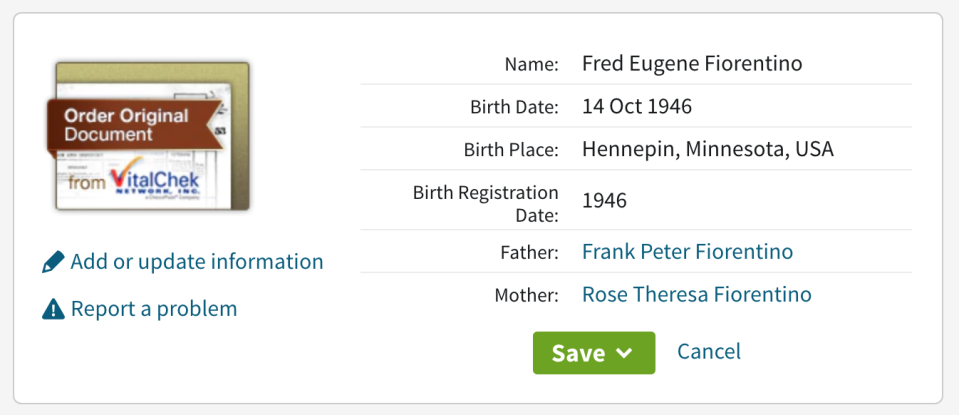959x415 pixels.
Task: Expand the Save button chevron arrow
Action: pyautogui.click(x=624, y=353)
